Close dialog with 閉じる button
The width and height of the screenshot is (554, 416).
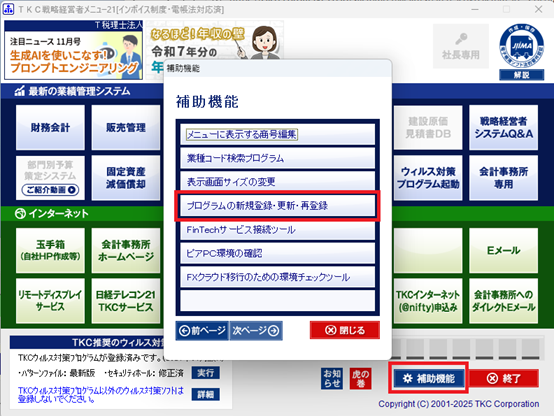tap(345, 330)
